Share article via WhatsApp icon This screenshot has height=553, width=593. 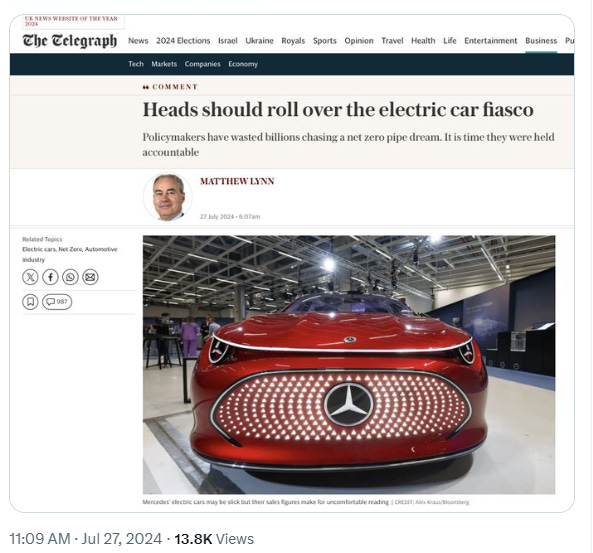pos(70,277)
